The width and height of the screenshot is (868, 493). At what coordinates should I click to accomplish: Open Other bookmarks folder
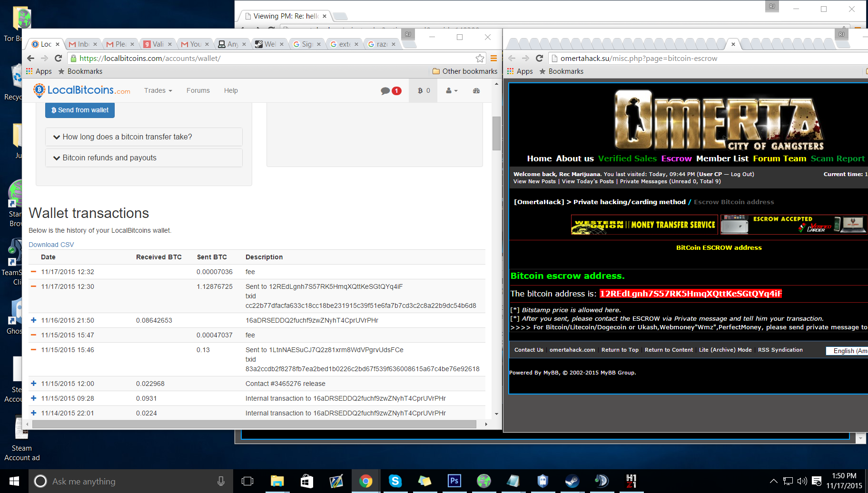pos(465,71)
